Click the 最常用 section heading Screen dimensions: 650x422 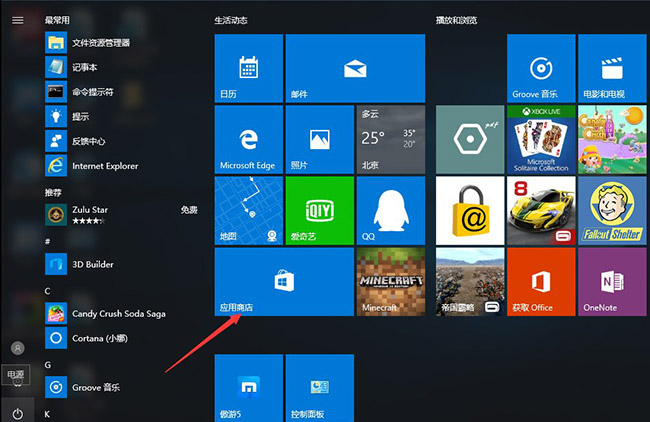pos(57,20)
